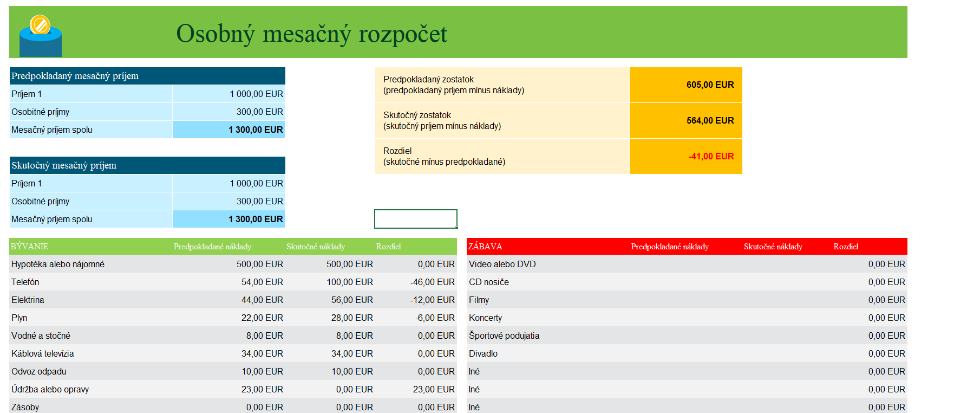Image resolution: width=980 pixels, height=413 pixels.
Task: Click the coin jar logo icon
Action: click(x=40, y=36)
